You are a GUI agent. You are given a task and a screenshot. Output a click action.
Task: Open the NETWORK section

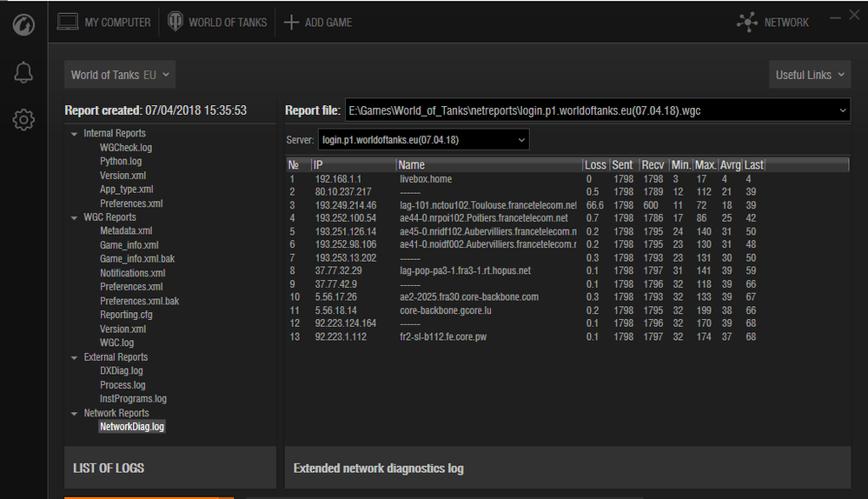[772, 22]
